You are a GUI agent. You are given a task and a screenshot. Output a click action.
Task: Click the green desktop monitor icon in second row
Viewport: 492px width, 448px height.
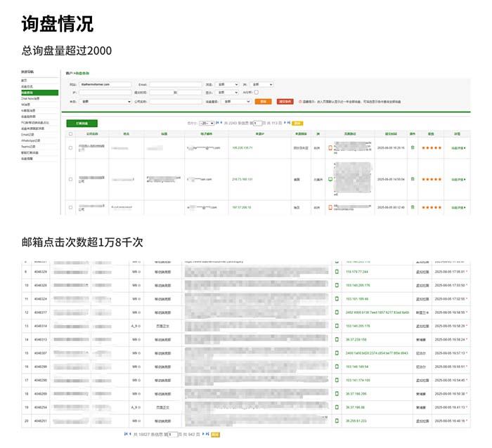(x=330, y=180)
